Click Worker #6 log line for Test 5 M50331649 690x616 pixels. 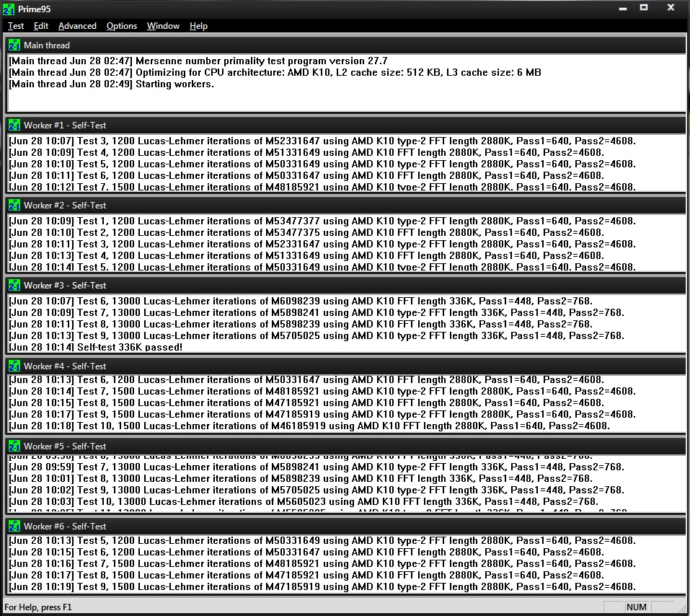pyautogui.click(x=322, y=540)
